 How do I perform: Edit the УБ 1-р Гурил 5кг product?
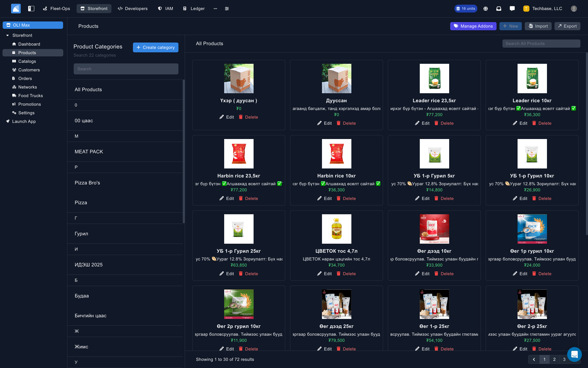pyautogui.click(x=422, y=198)
